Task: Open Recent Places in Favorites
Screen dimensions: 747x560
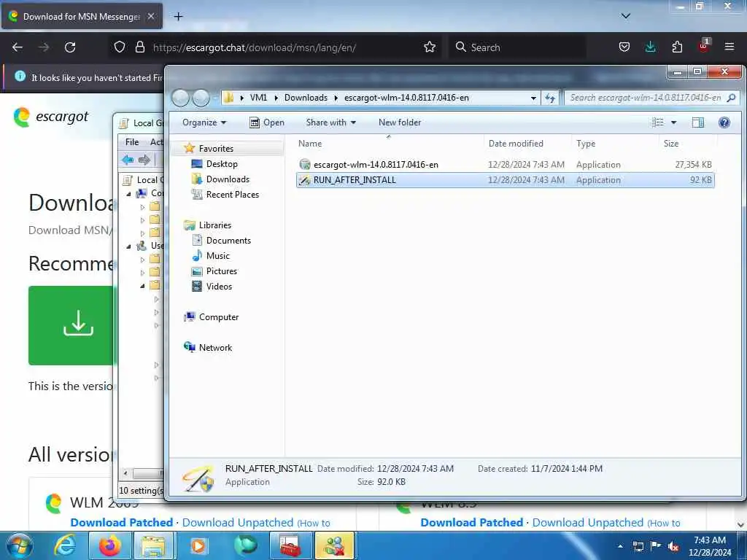Action: [x=233, y=194]
